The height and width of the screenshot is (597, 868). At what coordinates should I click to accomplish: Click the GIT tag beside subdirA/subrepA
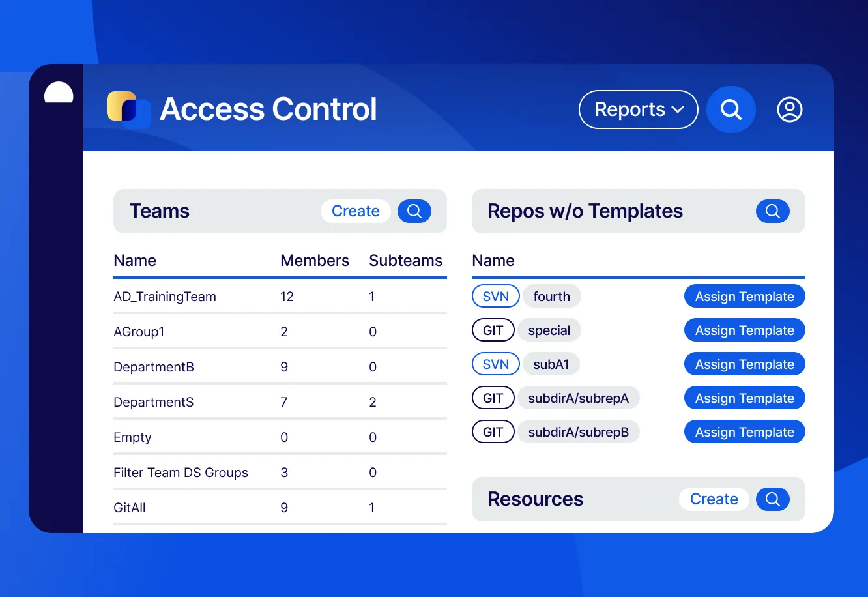point(493,398)
